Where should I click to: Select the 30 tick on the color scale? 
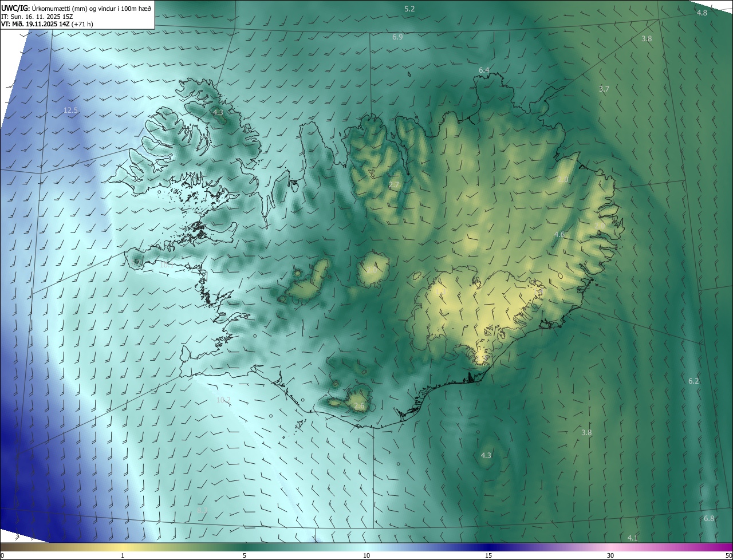[x=610, y=555]
